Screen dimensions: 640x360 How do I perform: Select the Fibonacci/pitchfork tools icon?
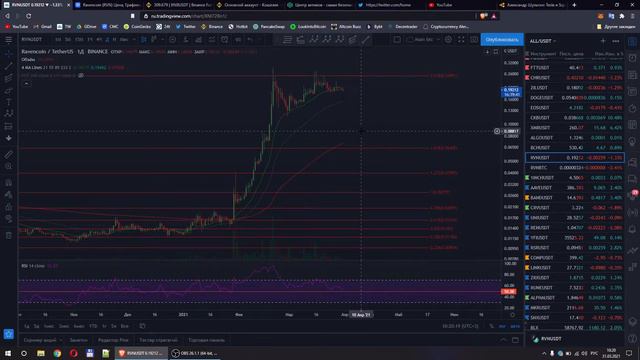pos(9,78)
